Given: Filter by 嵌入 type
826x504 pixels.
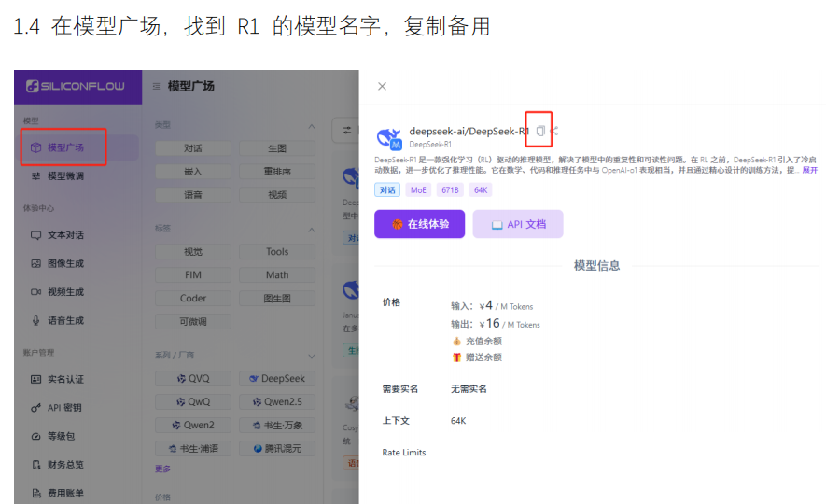Looking at the screenshot, I should [193, 171].
